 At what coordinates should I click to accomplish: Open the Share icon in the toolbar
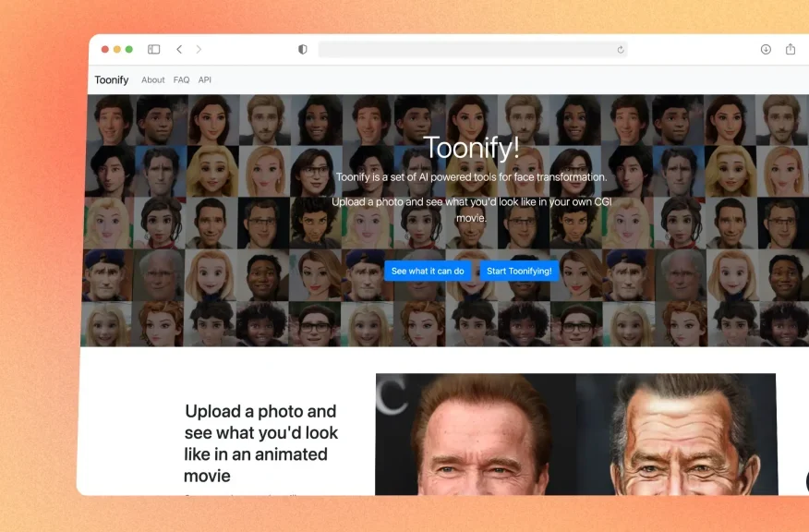pyautogui.click(x=791, y=50)
